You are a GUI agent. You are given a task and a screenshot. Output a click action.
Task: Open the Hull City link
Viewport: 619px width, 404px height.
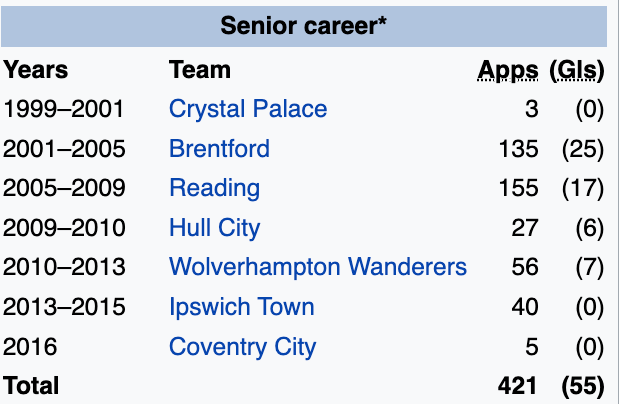tap(214, 227)
